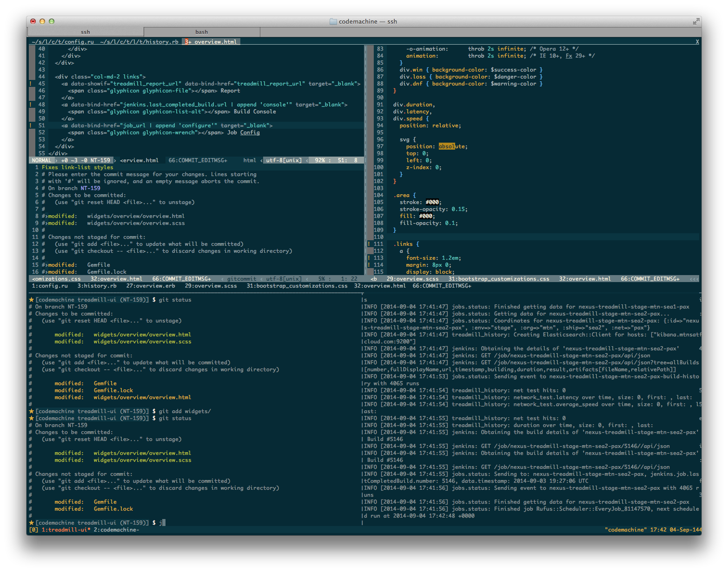Click 'Build Console' text in HTML
The image size is (728, 572).
coord(255,112)
